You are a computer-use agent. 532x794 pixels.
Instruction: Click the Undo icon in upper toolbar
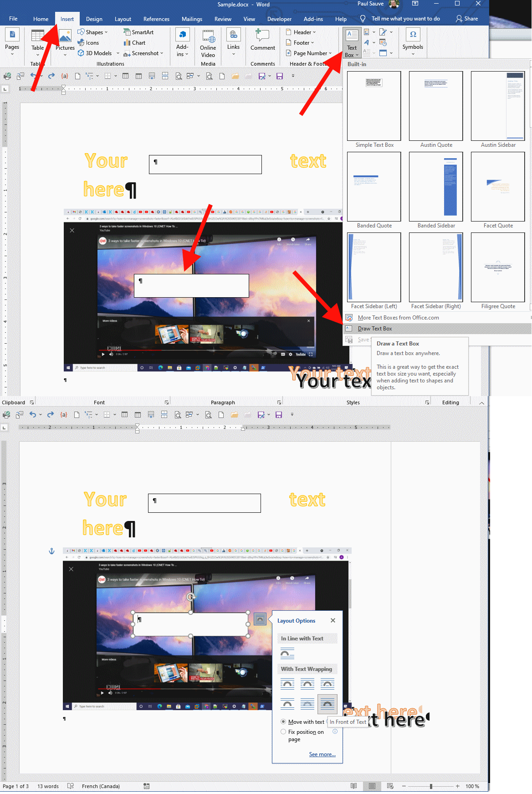(33, 76)
